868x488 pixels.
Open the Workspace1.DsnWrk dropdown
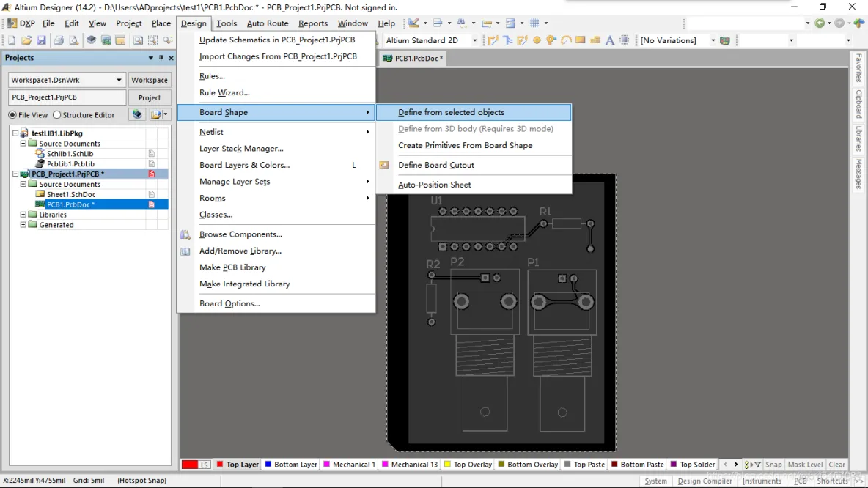[119, 80]
